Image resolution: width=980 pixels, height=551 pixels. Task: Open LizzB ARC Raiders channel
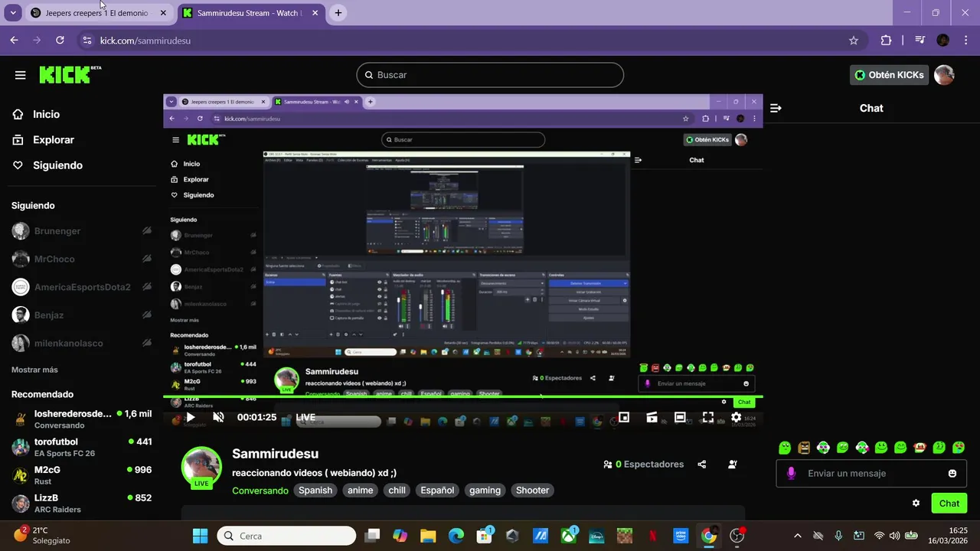coord(82,503)
